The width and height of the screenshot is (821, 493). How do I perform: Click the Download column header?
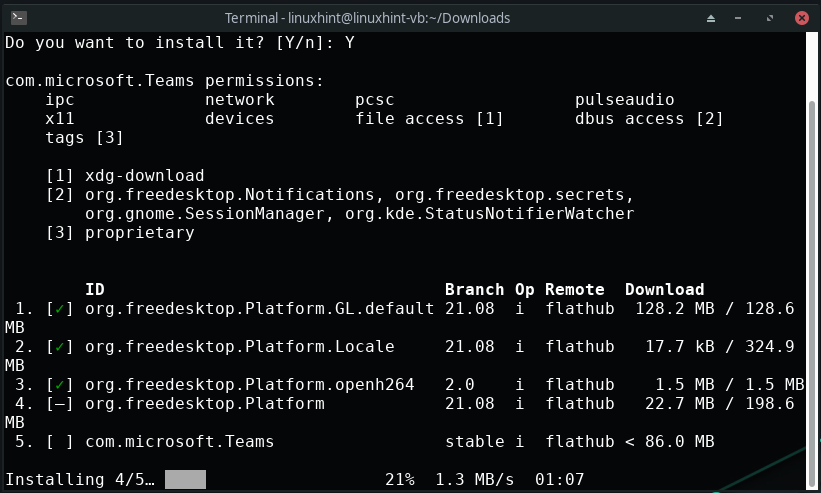(664, 289)
